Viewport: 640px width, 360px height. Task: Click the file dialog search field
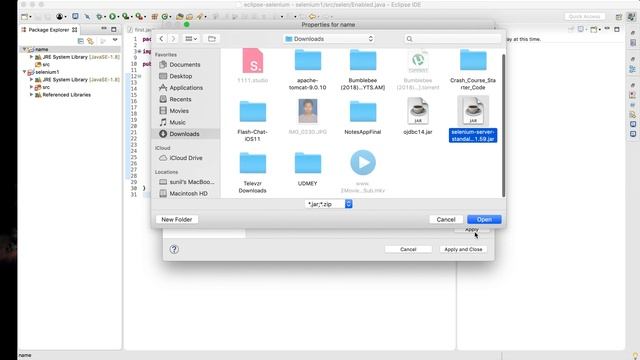tap(452, 39)
